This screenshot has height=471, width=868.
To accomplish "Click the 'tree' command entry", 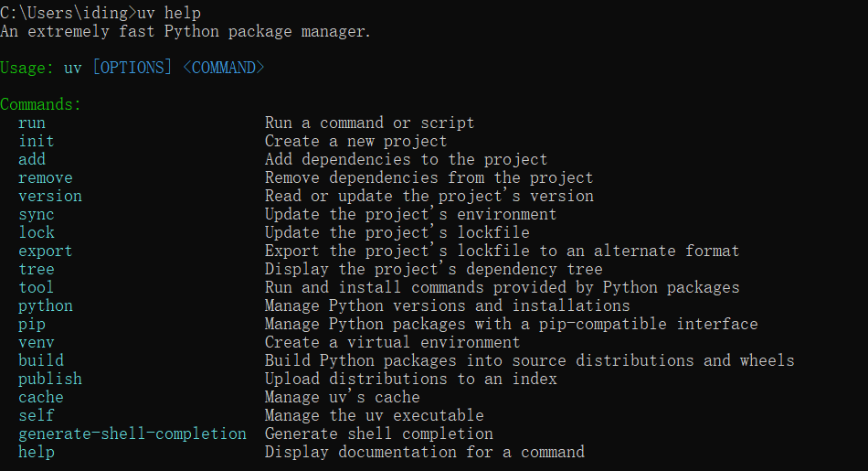I will point(37,269).
